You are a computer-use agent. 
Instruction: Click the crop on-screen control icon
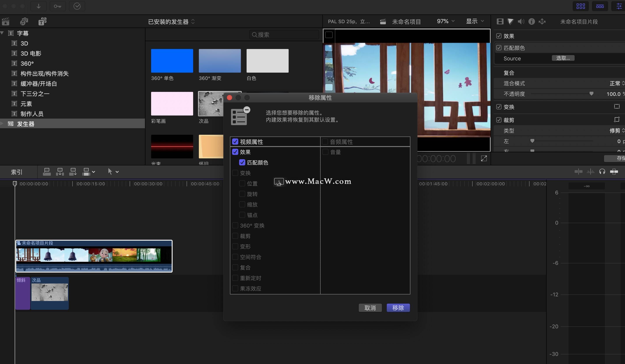(616, 120)
